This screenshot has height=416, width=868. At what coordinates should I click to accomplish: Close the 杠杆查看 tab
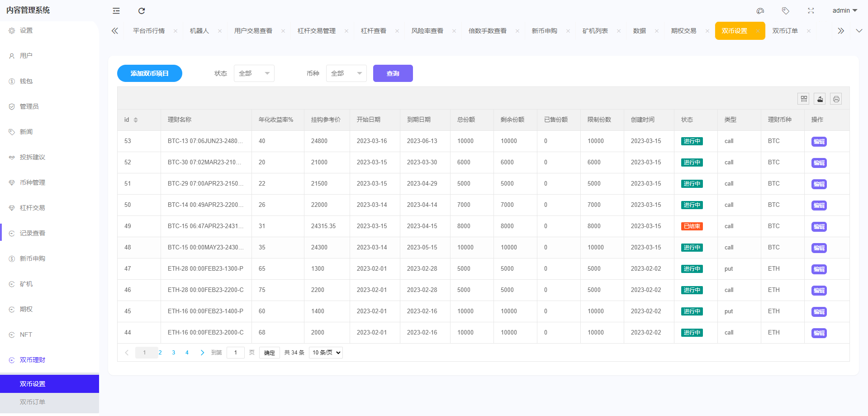pyautogui.click(x=397, y=30)
